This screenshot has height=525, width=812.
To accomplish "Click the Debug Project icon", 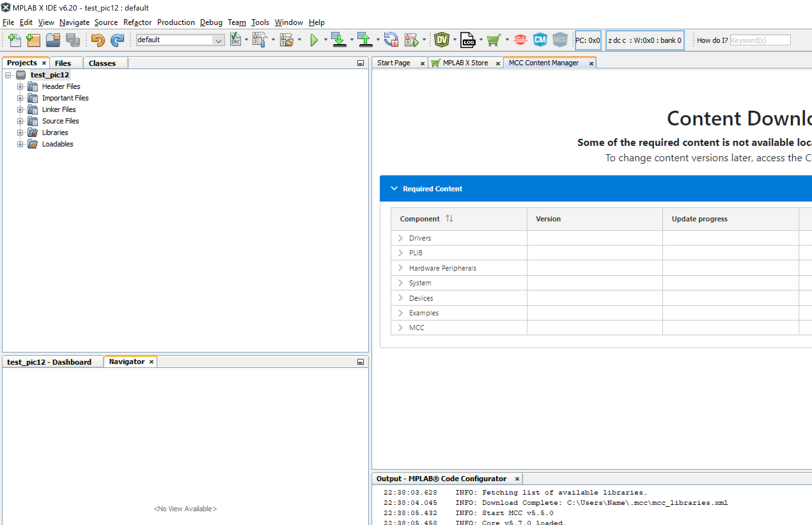I will point(411,40).
